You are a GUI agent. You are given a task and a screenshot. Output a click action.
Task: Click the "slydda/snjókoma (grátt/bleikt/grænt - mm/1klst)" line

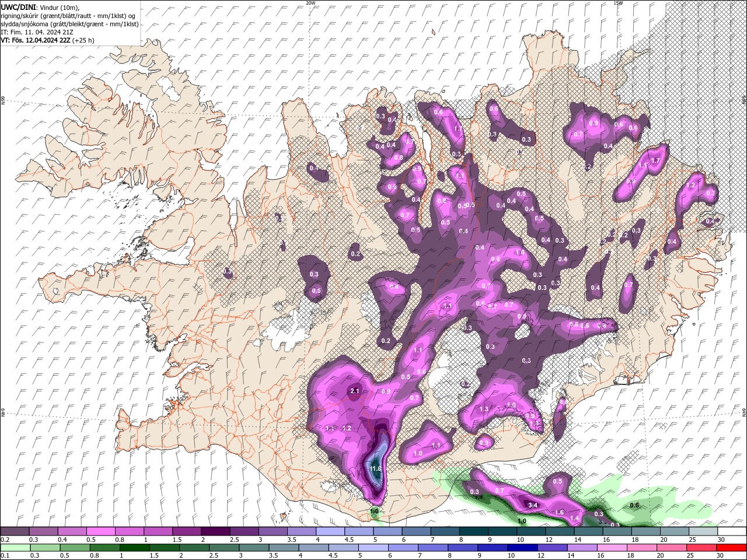click(69, 24)
